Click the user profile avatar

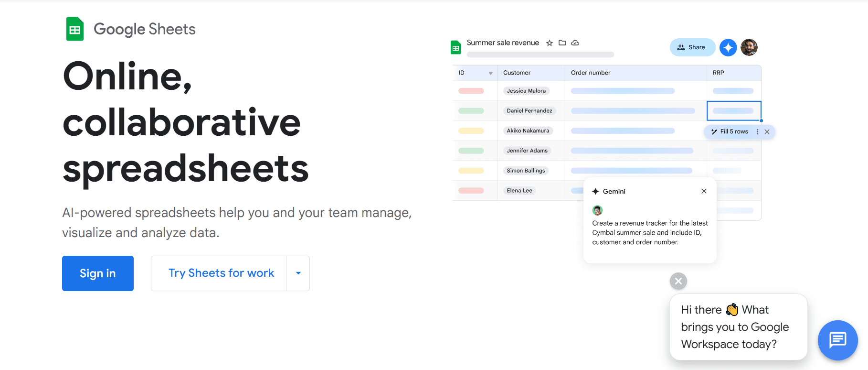749,47
